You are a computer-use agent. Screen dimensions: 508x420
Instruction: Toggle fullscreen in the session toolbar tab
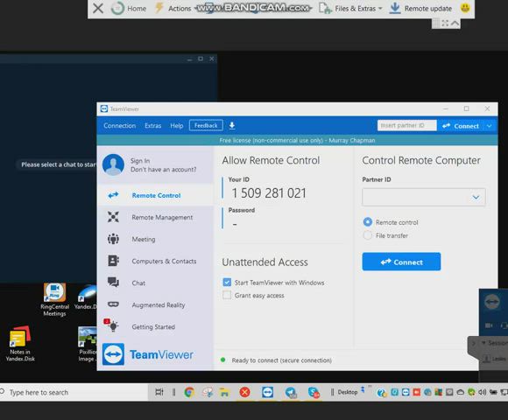click(445, 23)
